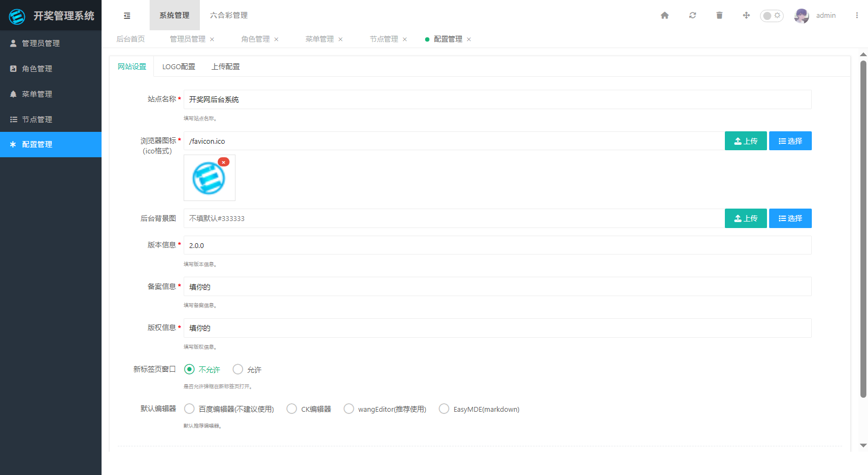This screenshot has height=475, width=868.
Task: Open the LOGO配置 settings tab
Action: pyautogui.click(x=179, y=66)
